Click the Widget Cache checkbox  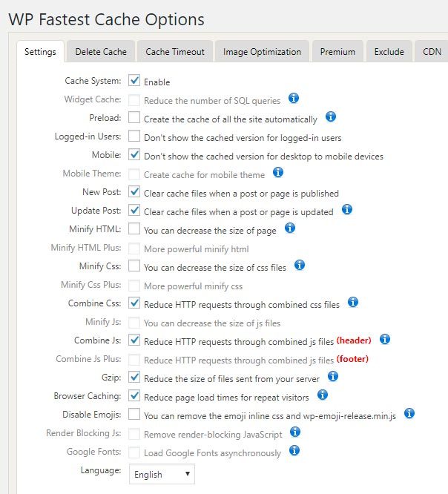pyautogui.click(x=134, y=100)
